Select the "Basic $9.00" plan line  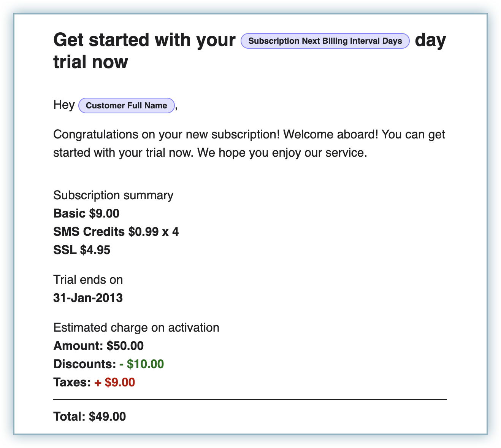pyautogui.click(x=86, y=213)
